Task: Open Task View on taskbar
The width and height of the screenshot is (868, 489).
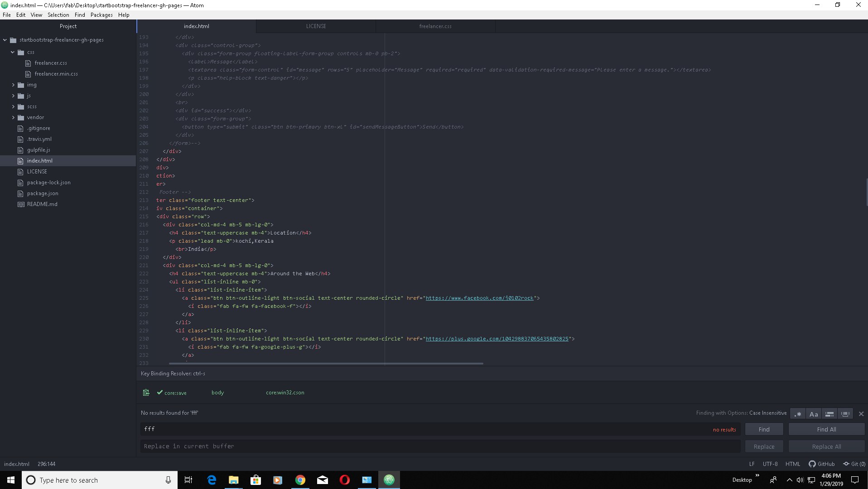Action: coord(188,480)
